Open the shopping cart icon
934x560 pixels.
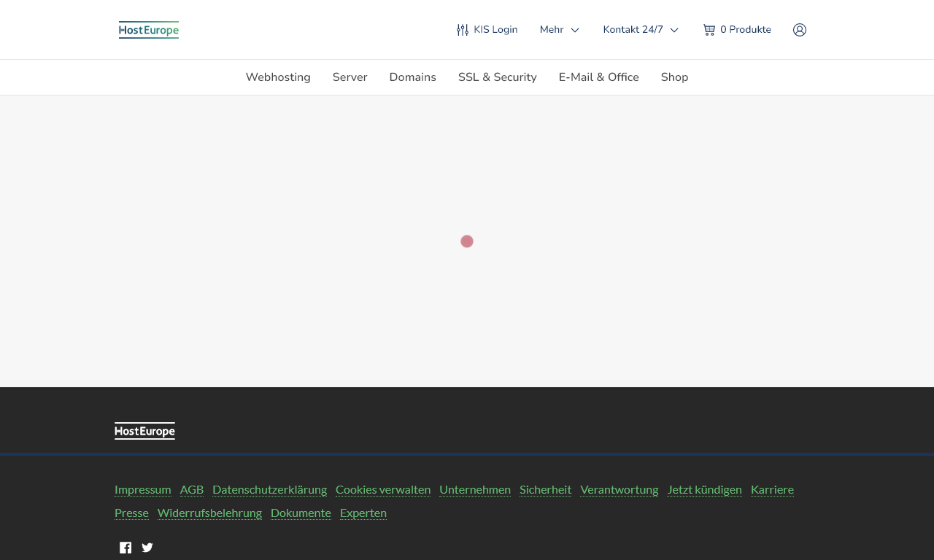click(x=709, y=30)
